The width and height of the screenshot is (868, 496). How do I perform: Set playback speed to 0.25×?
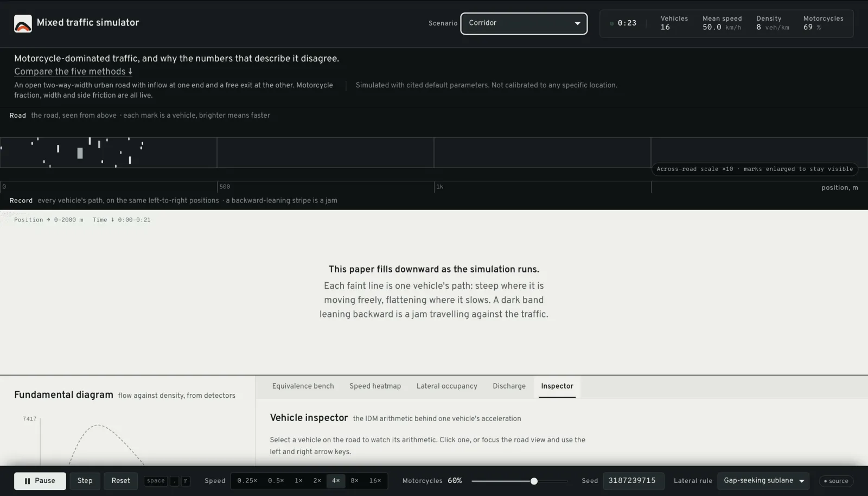pyautogui.click(x=247, y=481)
